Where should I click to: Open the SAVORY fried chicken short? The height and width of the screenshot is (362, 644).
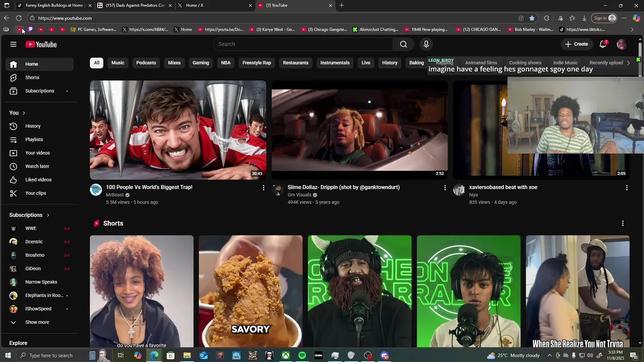click(x=251, y=291)
